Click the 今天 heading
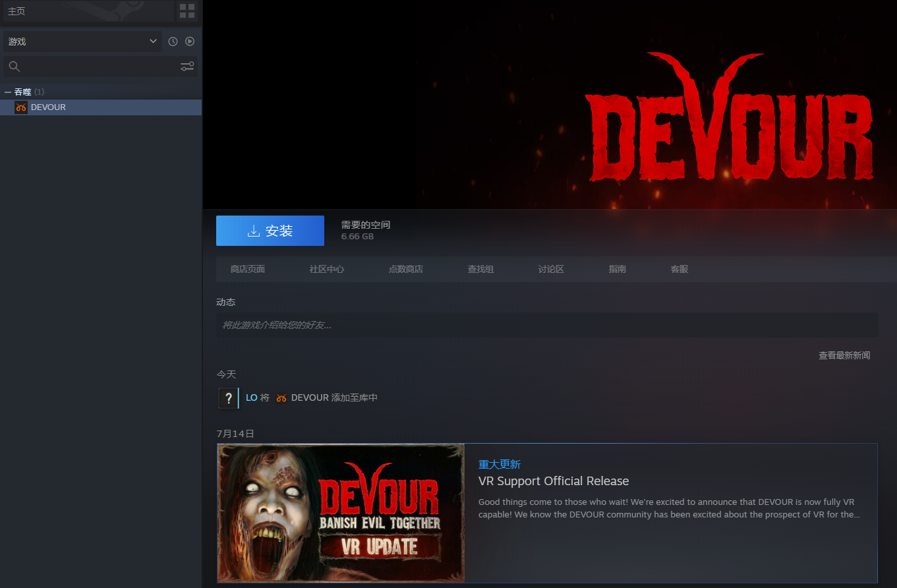This screenshot has height=588, width=897. click(x=226, y=374)
